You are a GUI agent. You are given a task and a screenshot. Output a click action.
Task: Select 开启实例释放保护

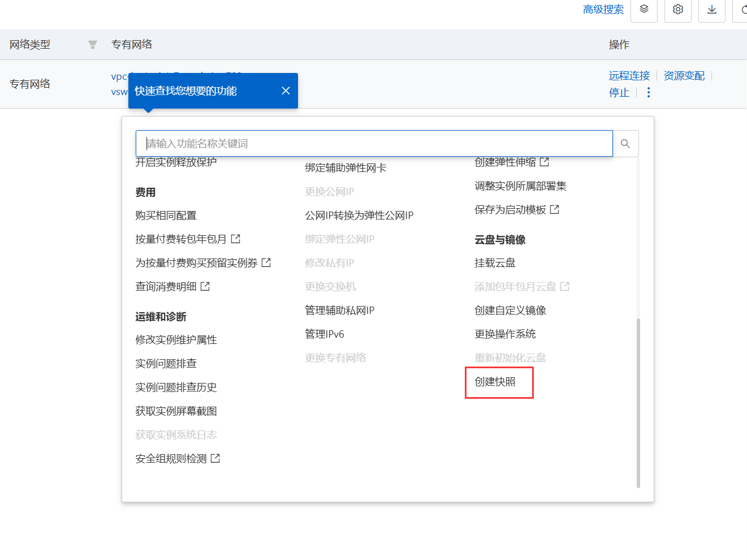click(x=176, y=163)
